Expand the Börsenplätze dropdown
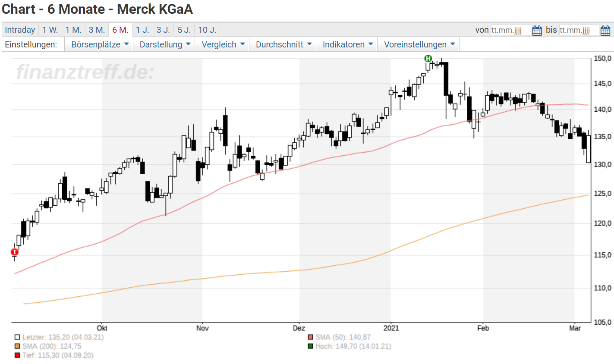614x364 pixels. (x=100, y=44)
